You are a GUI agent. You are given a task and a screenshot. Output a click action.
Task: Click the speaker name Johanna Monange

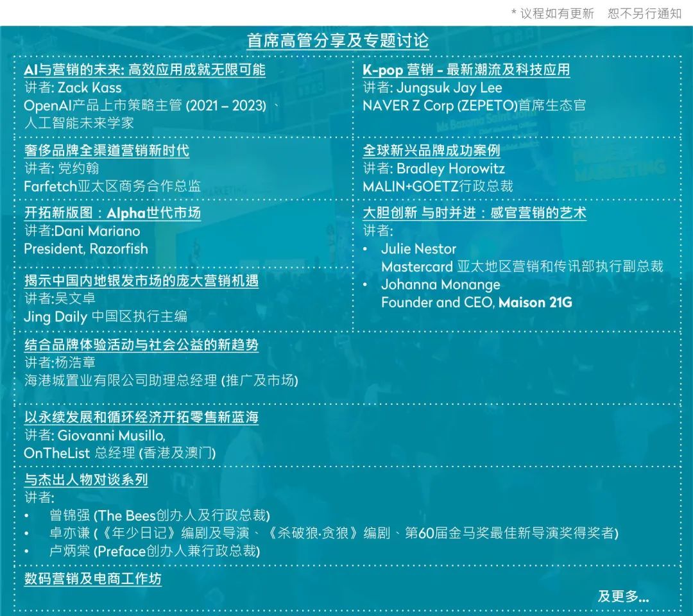pyautogui.click(x=441, y=285)
